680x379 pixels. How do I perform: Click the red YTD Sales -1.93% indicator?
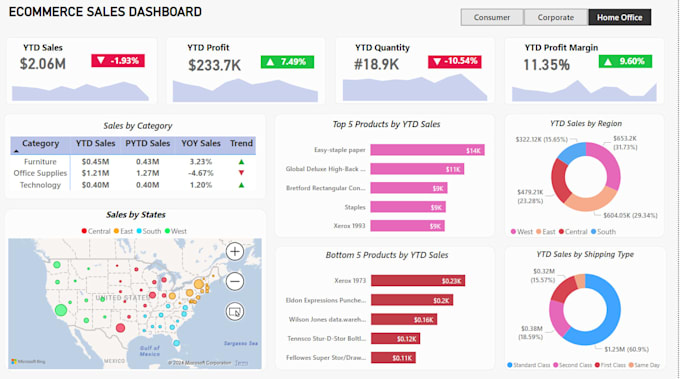pos(118,61)
